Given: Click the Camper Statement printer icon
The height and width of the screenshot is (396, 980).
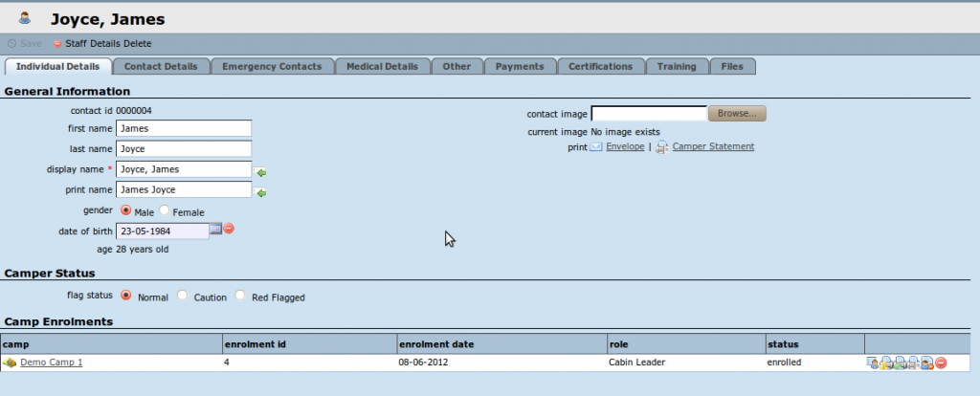Looking at the screenshot, I should coord(661,147).
